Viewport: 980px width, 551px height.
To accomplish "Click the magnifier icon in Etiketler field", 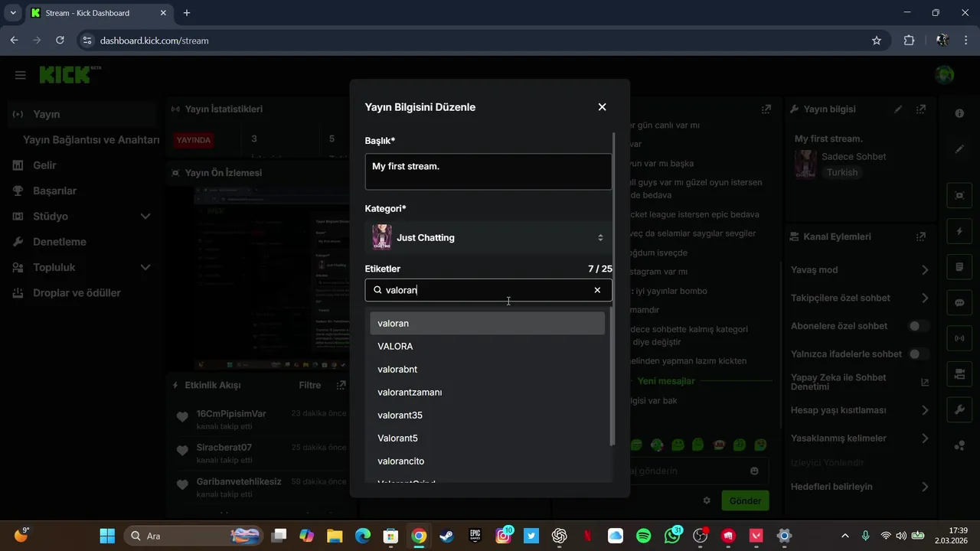I will click(377, 290).
